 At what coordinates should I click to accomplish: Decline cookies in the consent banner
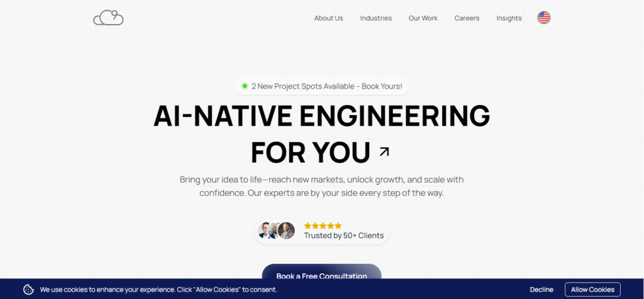tap(541, 290)
